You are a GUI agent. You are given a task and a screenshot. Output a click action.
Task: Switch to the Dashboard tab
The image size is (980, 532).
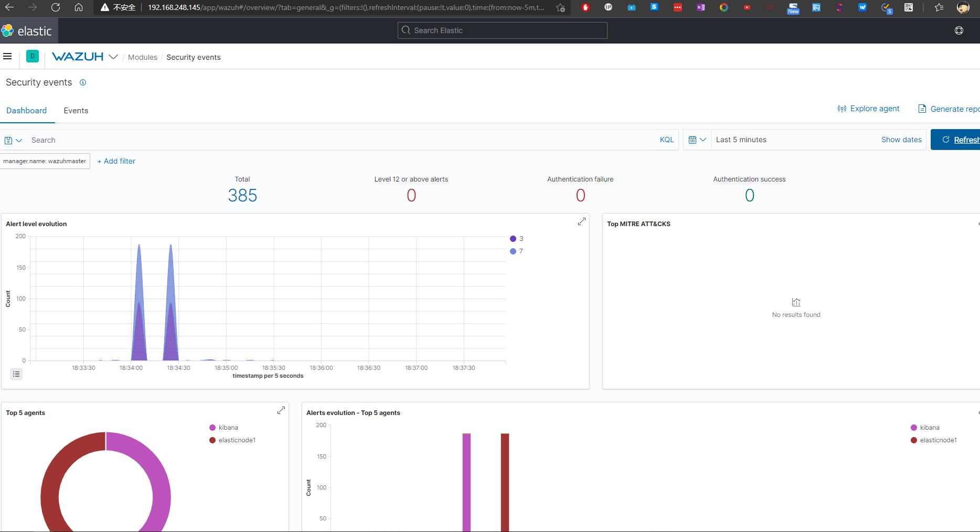pyautogui.click(x=26, y=111)
